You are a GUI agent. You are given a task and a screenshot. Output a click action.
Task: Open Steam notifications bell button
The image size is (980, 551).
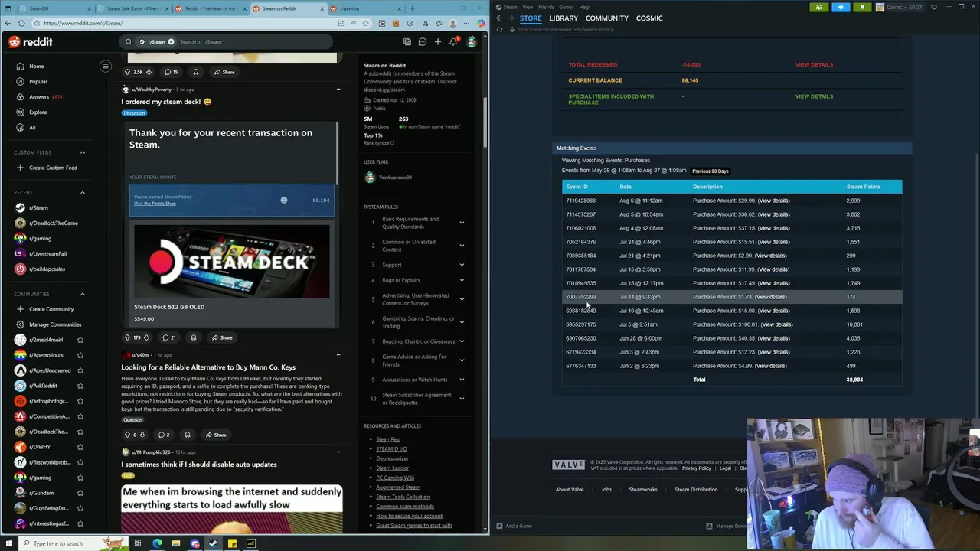point(862,7)
